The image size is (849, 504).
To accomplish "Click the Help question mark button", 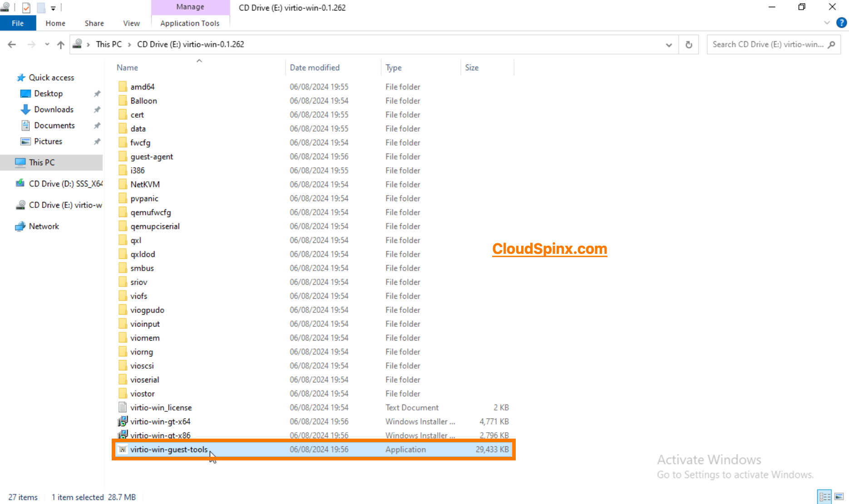I will coord(842,23).
